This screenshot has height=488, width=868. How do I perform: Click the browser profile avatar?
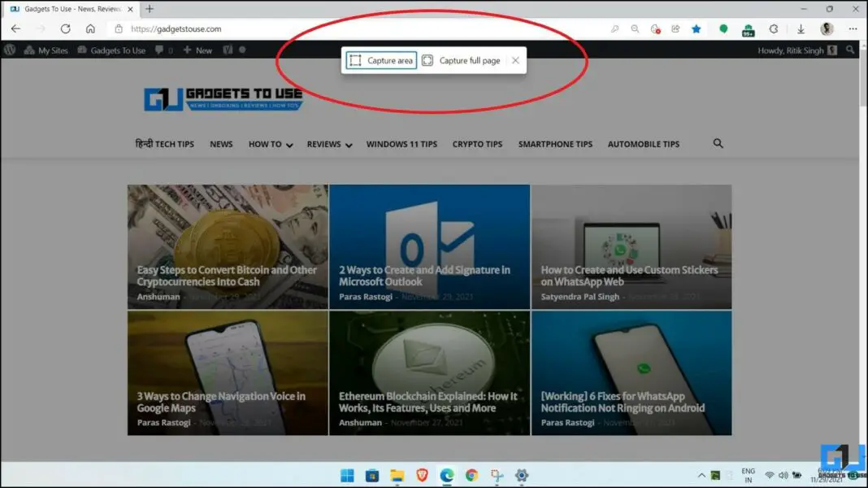coord(826,28)
